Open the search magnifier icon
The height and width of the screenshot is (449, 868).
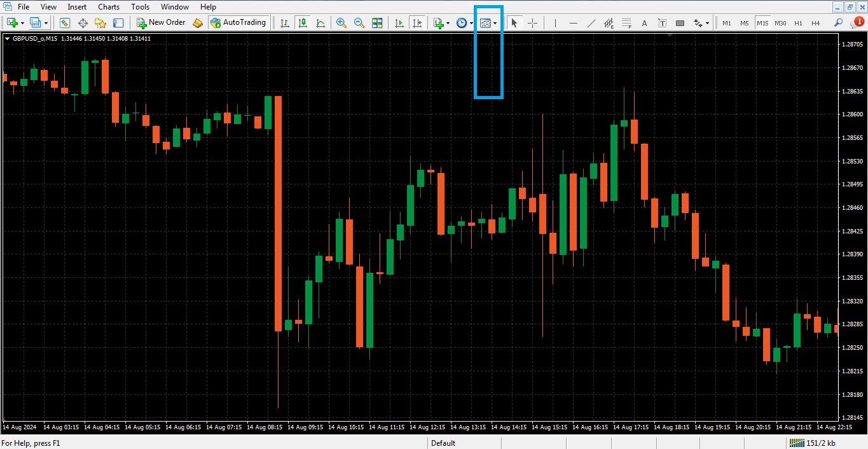coord(838,23)
